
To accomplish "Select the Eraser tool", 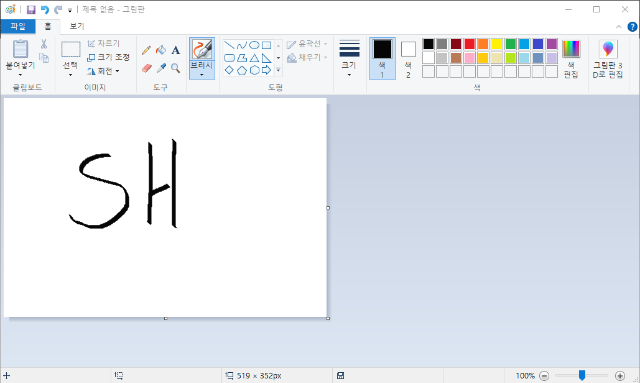I will click(147, 68).
